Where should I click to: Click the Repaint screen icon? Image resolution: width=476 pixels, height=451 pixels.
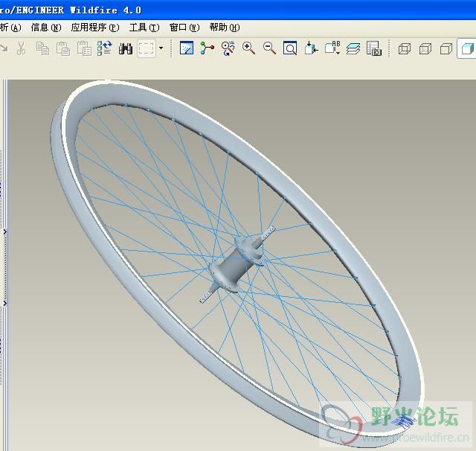(187, 48)
